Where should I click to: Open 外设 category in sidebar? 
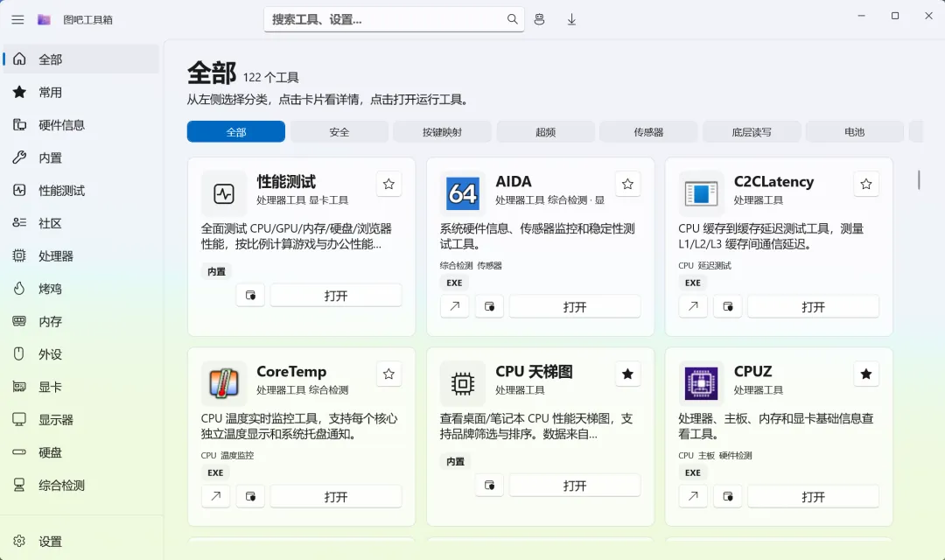81,353
